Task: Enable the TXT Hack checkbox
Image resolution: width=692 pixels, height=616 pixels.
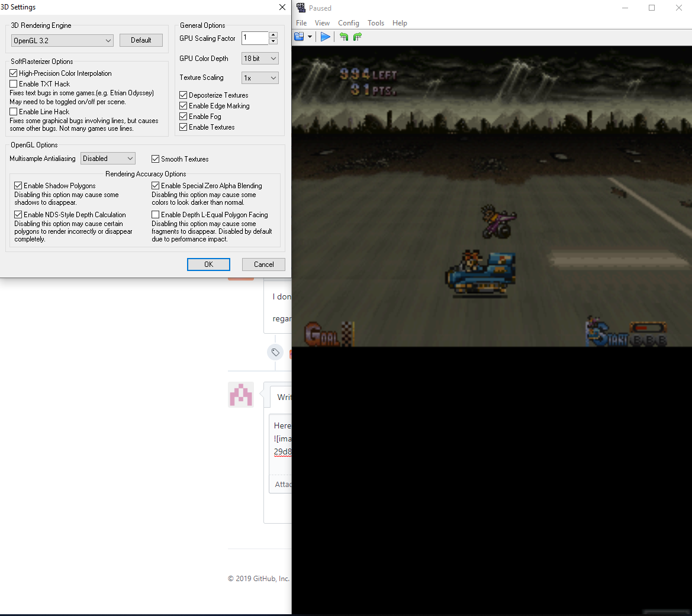Action: click(13, 83)
